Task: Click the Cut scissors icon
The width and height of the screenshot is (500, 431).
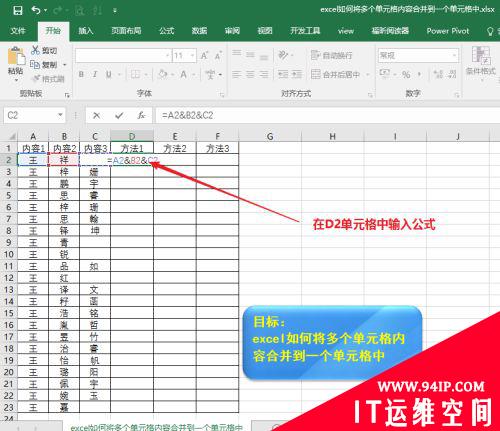Action: pyautogui.click(x=35, y=50)
